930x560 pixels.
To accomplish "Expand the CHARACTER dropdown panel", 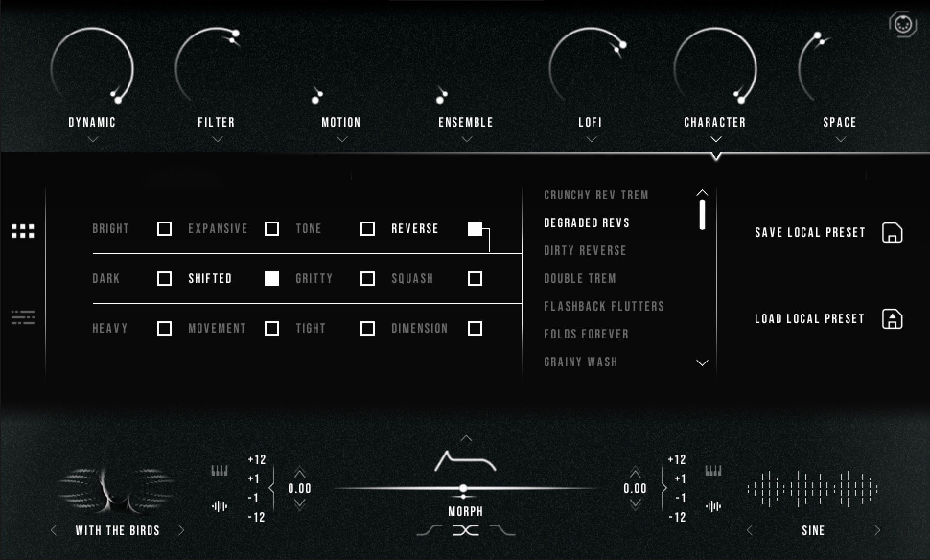I will tap(713, 140).
